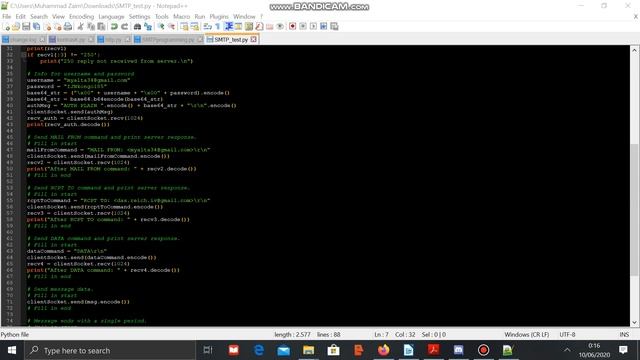Start macro recording with red record icon
The image size is (640, 360).
click(x=293, y=27)
